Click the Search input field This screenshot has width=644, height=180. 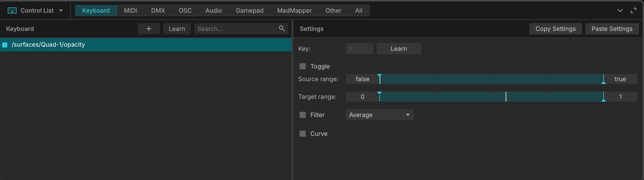241,29
